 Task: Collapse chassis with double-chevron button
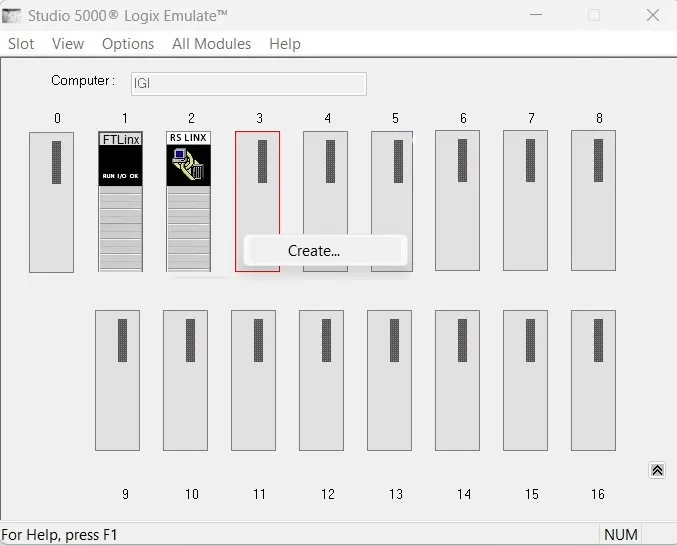tap(657, 470)
